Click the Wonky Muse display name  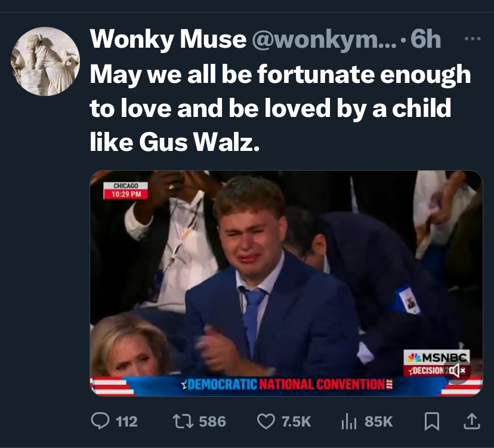pos(168,40)
